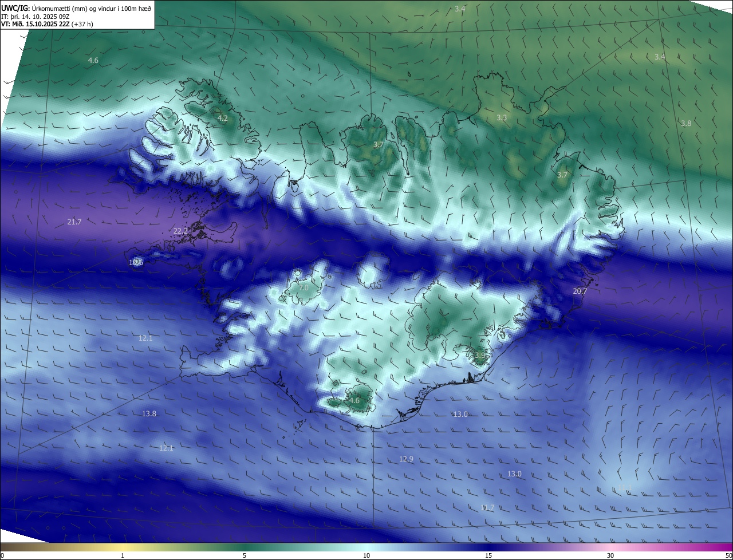Click the 0 tick on color scale
733x560 pixels.
3,555
